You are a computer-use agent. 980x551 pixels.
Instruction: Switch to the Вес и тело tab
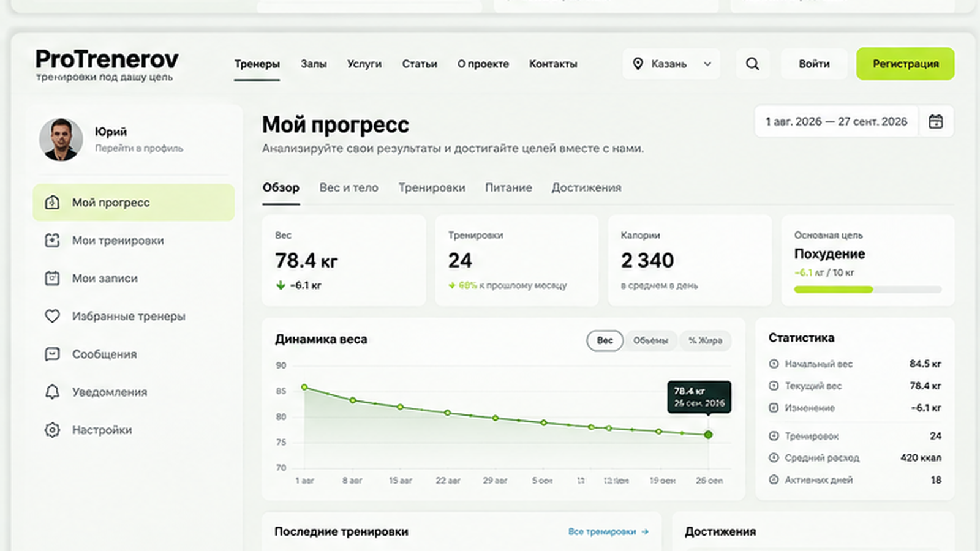[349, 187]
